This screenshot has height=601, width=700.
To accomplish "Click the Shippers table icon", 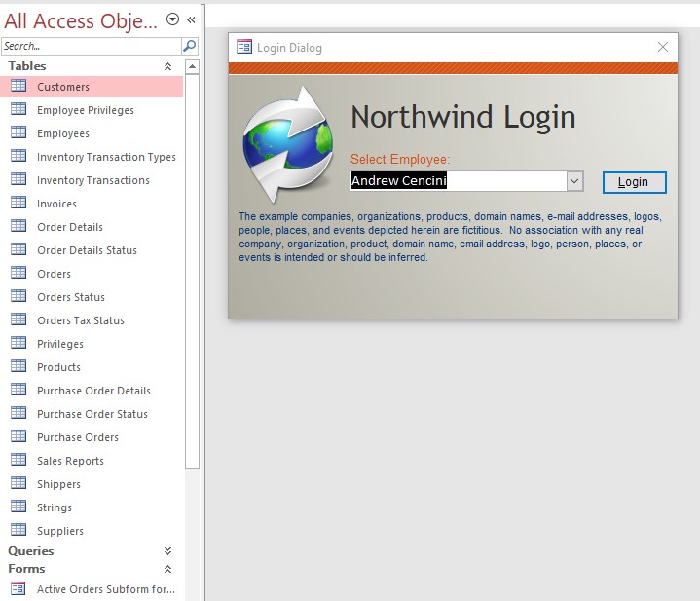I will pyautogui.click(x=18, y=483).
